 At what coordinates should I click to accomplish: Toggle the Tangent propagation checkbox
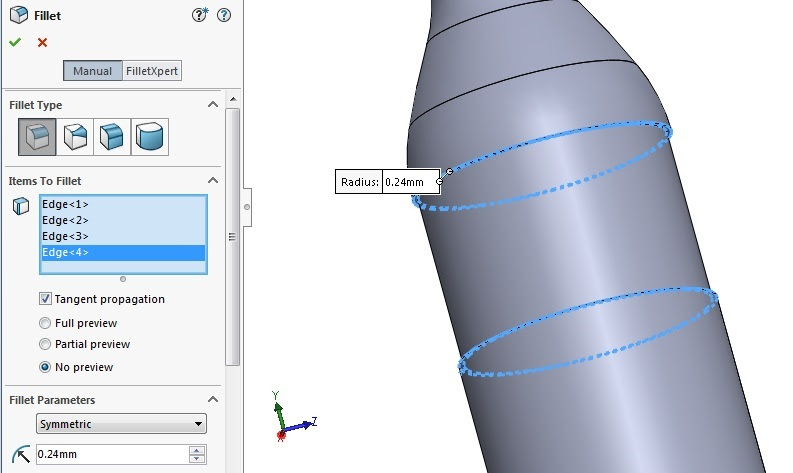(45, 299)
